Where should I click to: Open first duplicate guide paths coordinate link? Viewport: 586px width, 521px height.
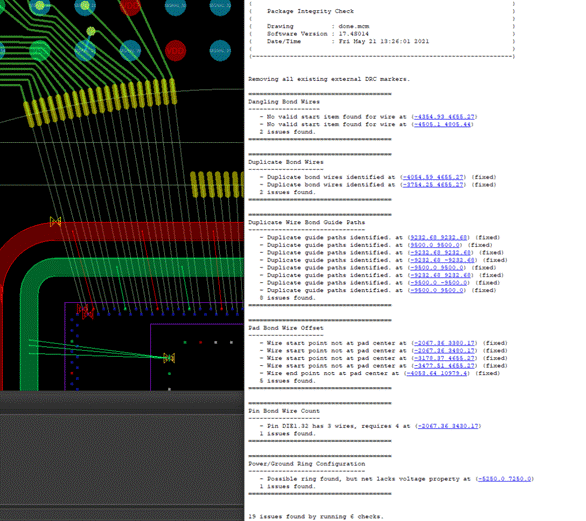coord(438,237)
